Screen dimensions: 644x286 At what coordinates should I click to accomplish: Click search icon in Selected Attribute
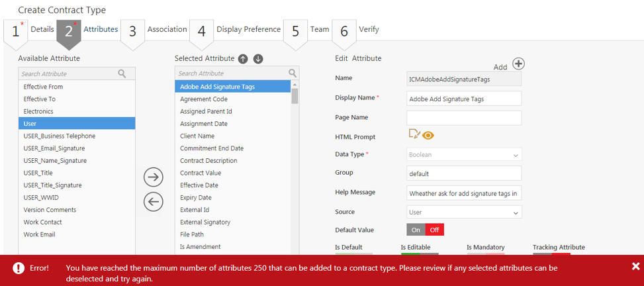(293, 73)
